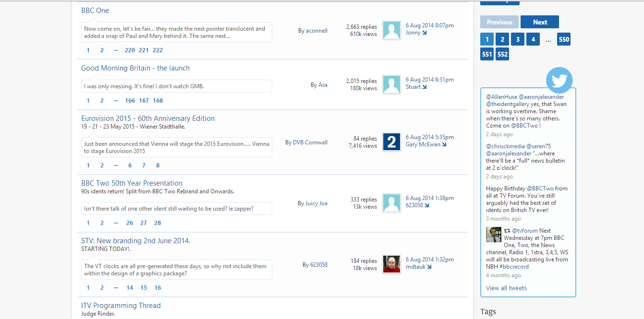This screenshot has width=644, height=319.
Task: Open page 220 of BBC One thread
Action: coord(130,50)
